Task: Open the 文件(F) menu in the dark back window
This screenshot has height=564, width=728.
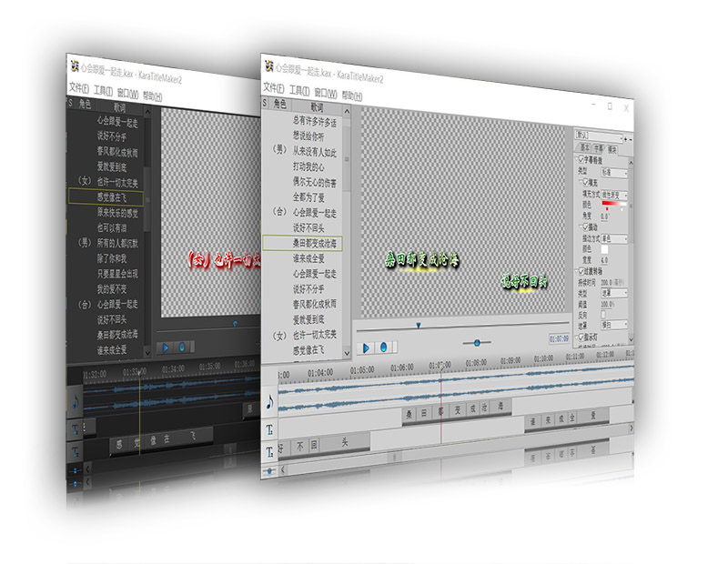Action: (79, 87)
